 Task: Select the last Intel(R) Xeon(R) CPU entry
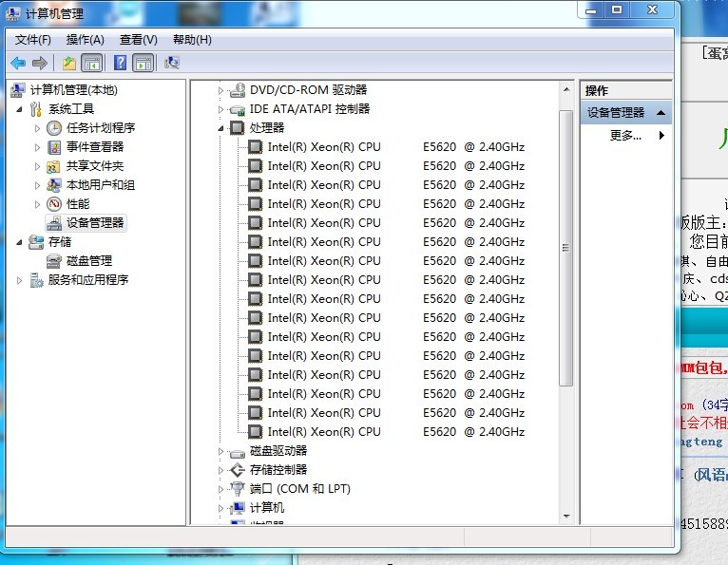(396, 432)
